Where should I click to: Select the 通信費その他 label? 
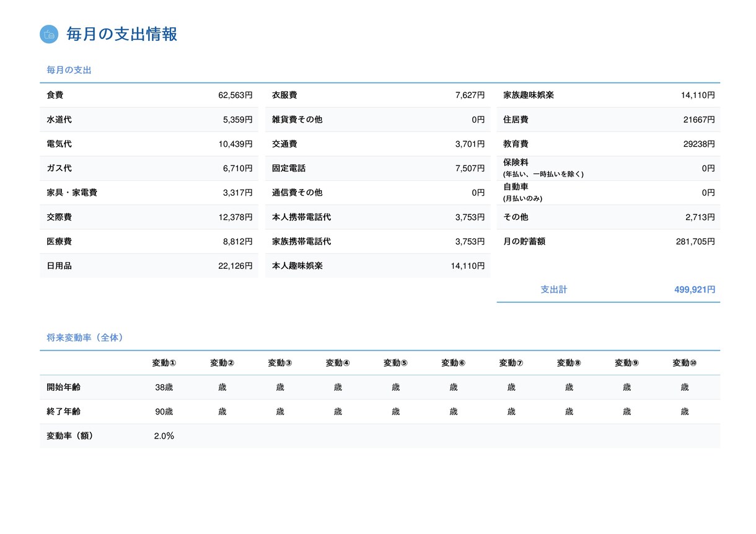pyautogui.click(x=297, y=193)
